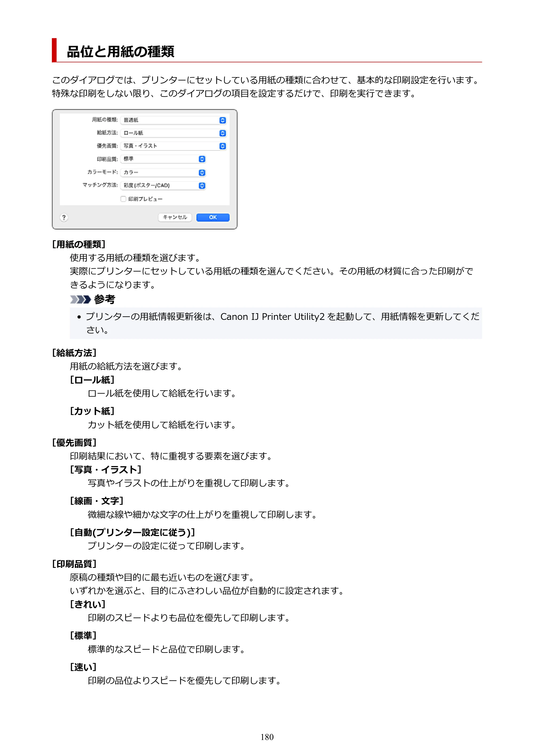The width and height of the screenshot is (534, 756).
Task: Click the [自動(プリンター設定に従う)] subheading
Action: [x=133, y=532]
